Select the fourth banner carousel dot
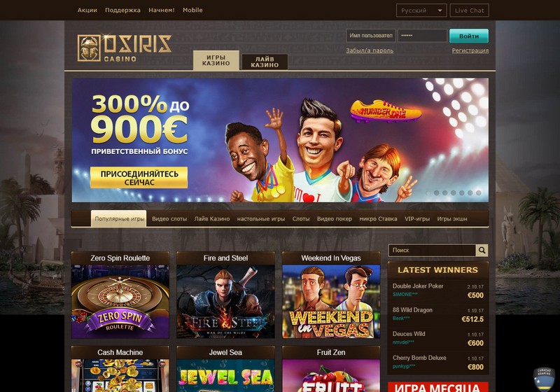560x392 pixels. point(453,192)
